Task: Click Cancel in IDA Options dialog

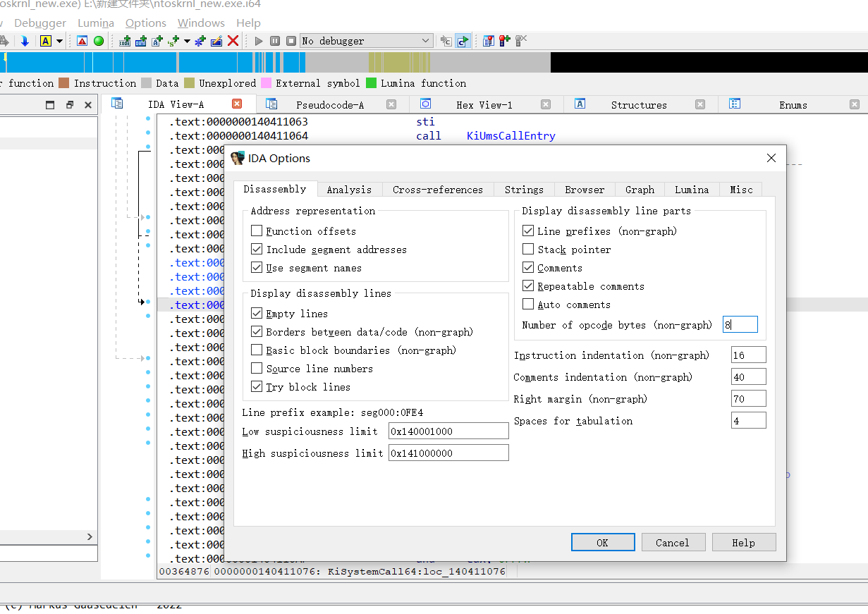Action: 673,543
